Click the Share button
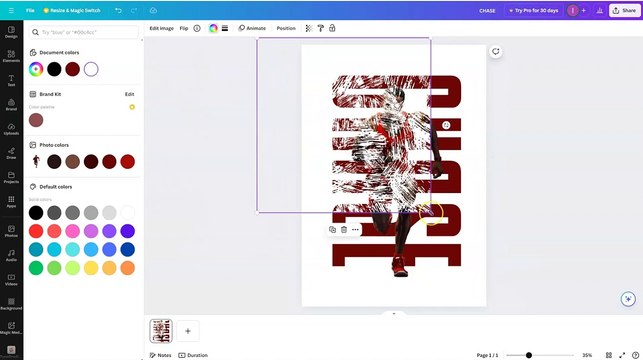The height and width of the screenshot is (360, 643). coord(625,11)
